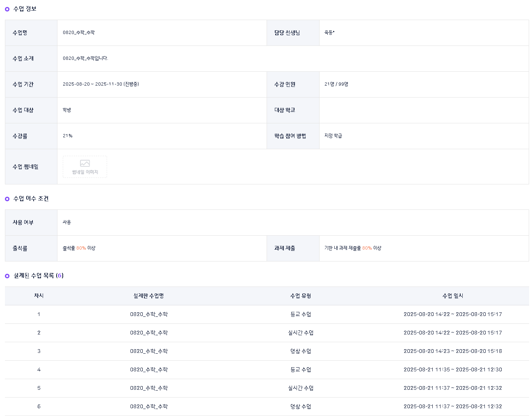Click the class schedule in row 6
The height and width of the screenshot is (416, 532).
point(452,407)
